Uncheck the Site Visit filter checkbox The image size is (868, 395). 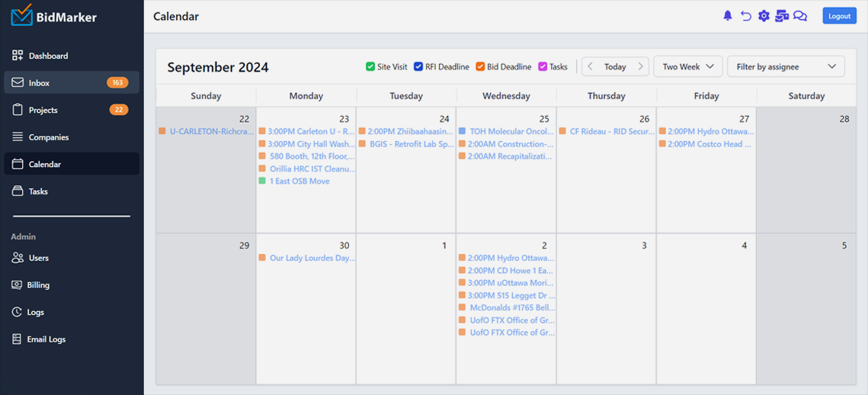(370, 67)
